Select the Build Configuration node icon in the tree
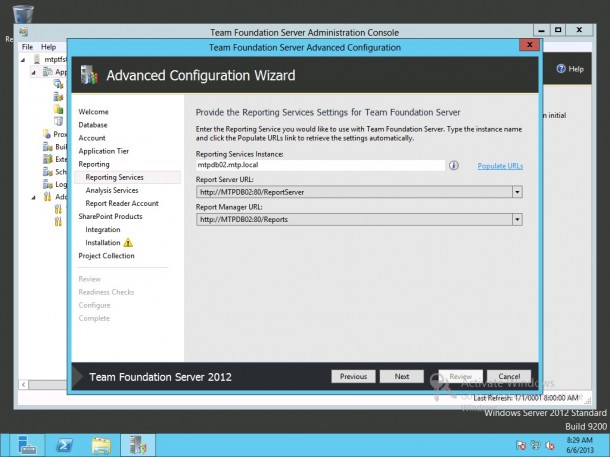 (x=47, y=147)
